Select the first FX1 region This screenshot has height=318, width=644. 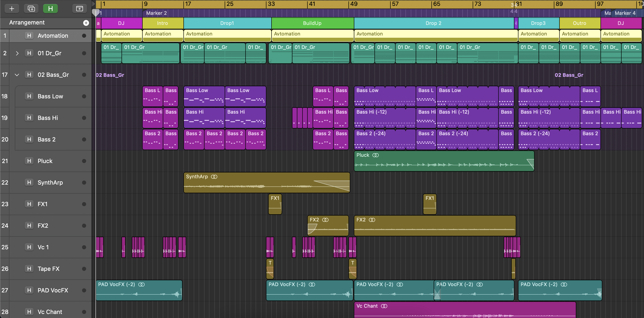click(x=275, y=204)
